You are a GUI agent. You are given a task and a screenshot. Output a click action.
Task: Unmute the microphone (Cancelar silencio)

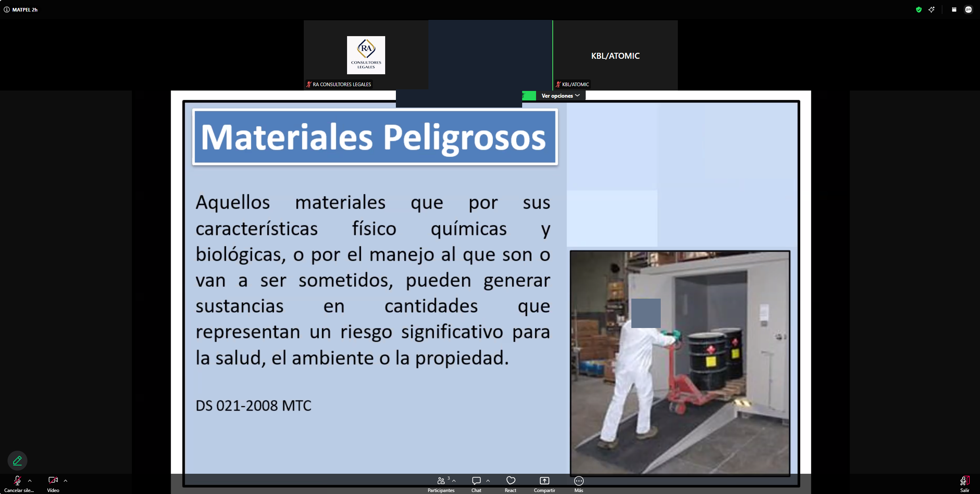pyautogui.click(x=18, y=484)
